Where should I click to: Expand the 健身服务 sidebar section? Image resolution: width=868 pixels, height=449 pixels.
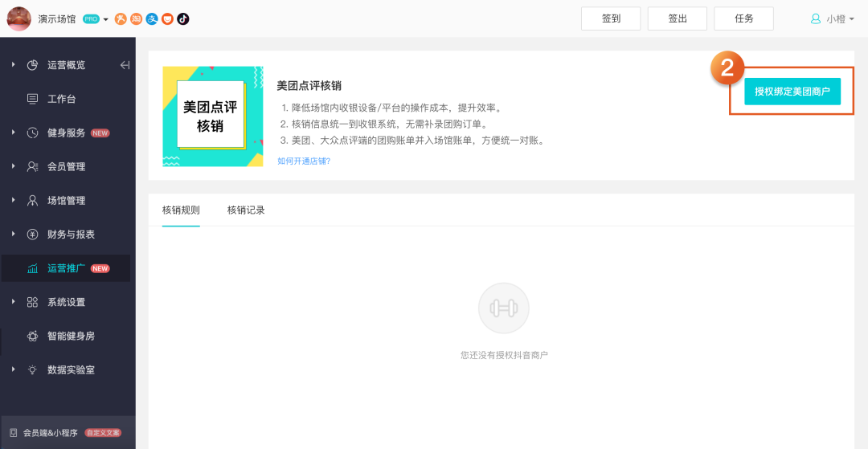[66, 133]
